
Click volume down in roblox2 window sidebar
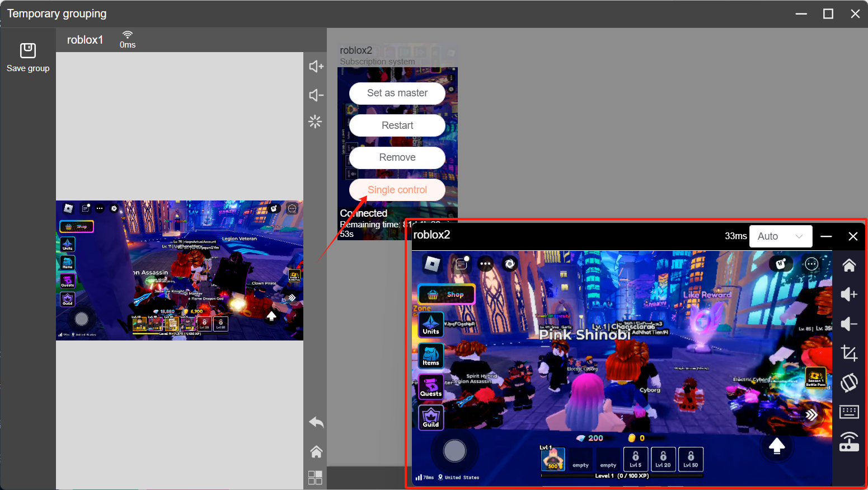pyautogui.click(x=849, y=324)
